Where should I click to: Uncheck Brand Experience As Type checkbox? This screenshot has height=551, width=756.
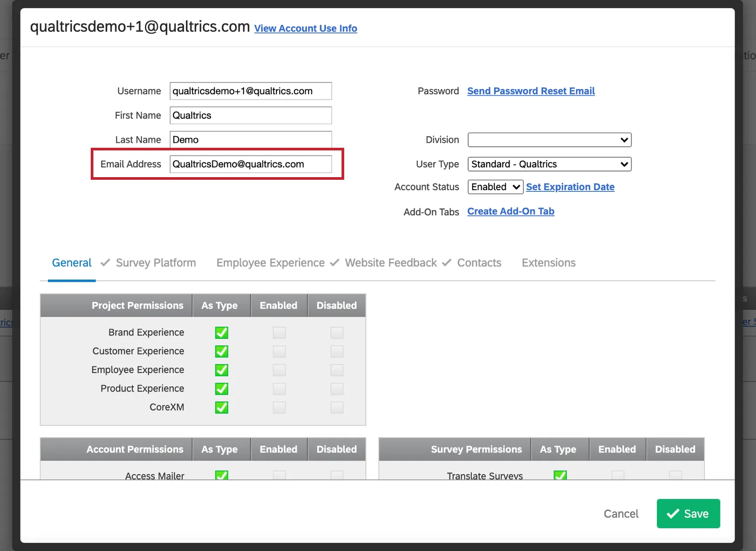pyautogui.click(x=221, y=332)
